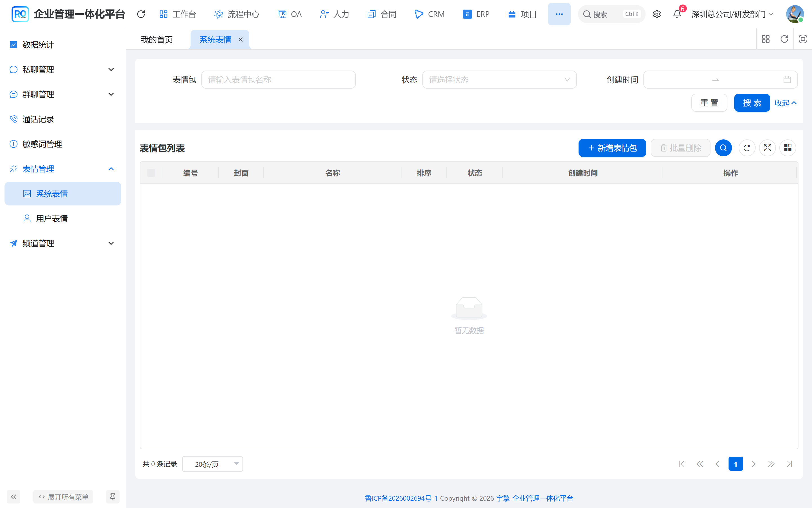The width and height of the screenshot is (812, 508).
Task: Open the 创建时间 calendar icon
Action: pos(787,80)
